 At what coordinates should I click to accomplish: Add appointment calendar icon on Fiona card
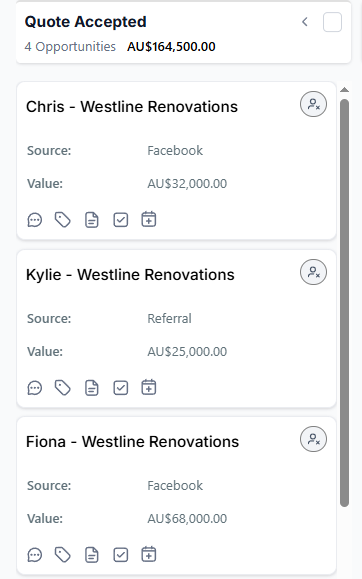149,554
